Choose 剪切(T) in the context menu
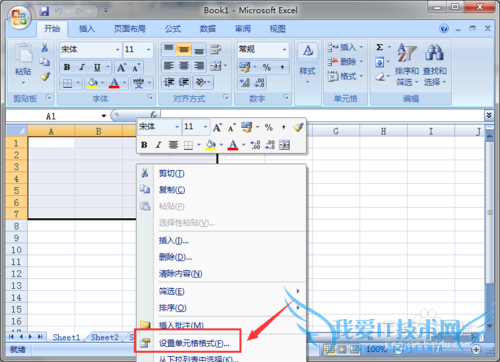Viewport: 500px width, 362px height. point(221,173)
